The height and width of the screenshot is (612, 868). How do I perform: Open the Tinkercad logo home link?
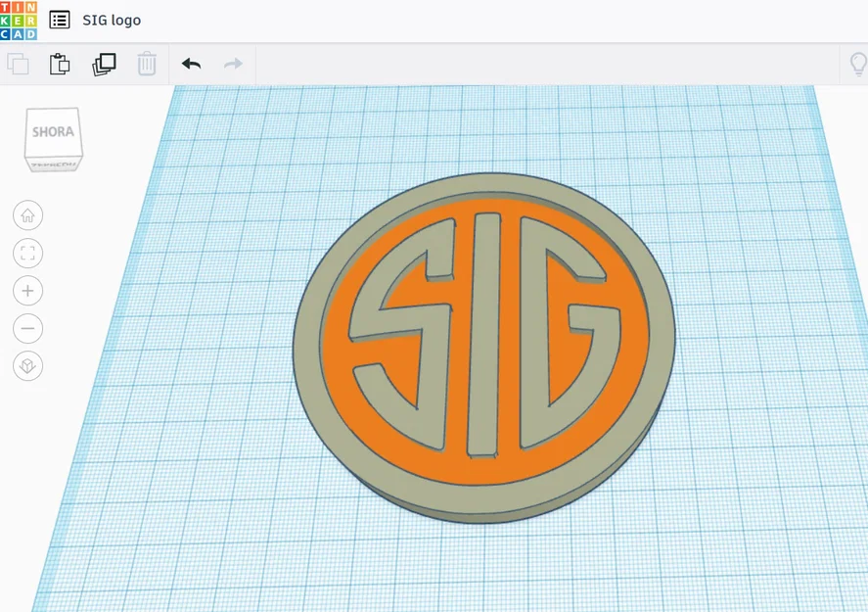pos(19,21)
